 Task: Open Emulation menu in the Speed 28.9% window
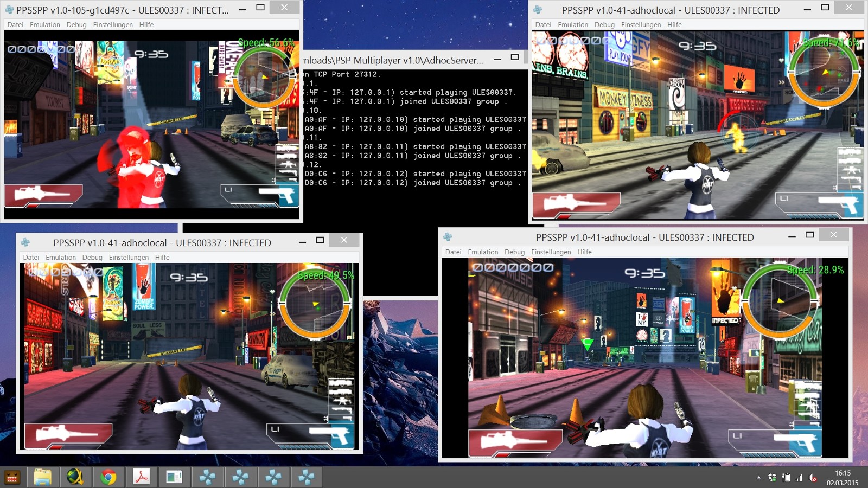point(483,252)
